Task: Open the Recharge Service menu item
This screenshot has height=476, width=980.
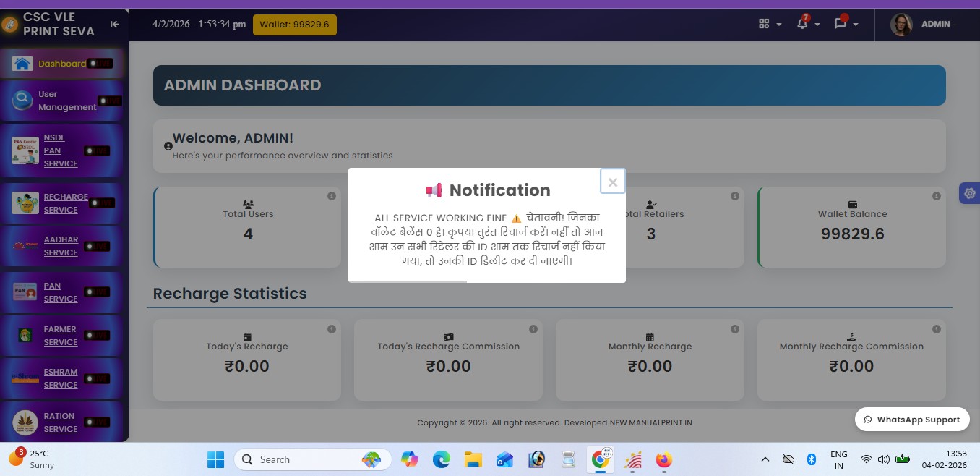Action: pos(65,203)
